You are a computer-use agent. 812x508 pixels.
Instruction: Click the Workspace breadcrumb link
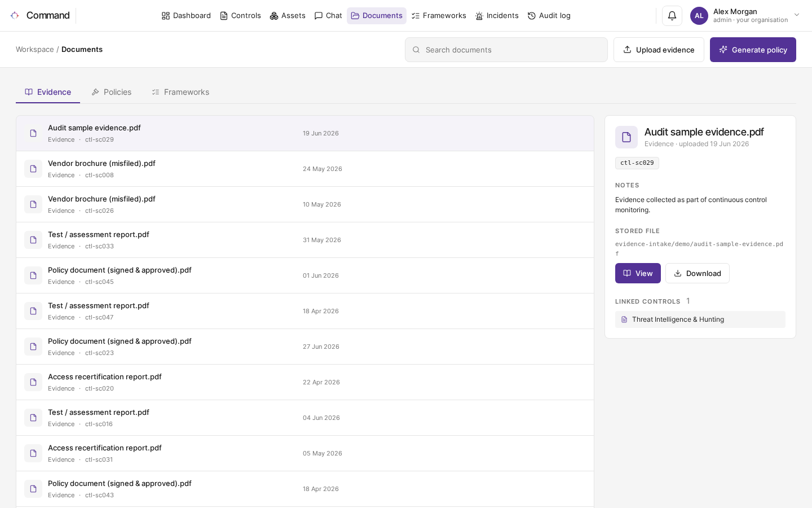pos(35,50)
